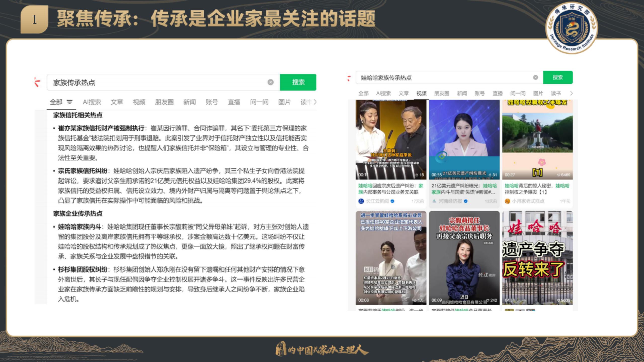Click the 小月家老式糕点 account avatar
This screenshot has height=362, width=644.
(x=507, y=201)
